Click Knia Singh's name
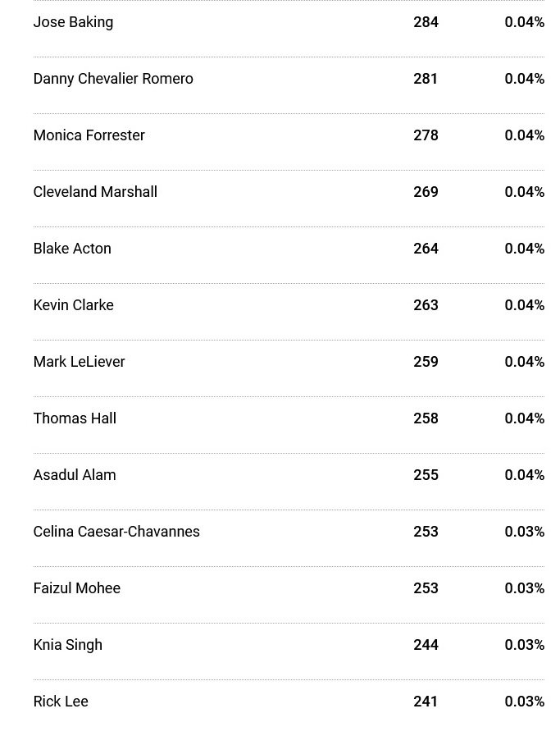This screenshot has width=560, height=736. (x=67, y=646)
